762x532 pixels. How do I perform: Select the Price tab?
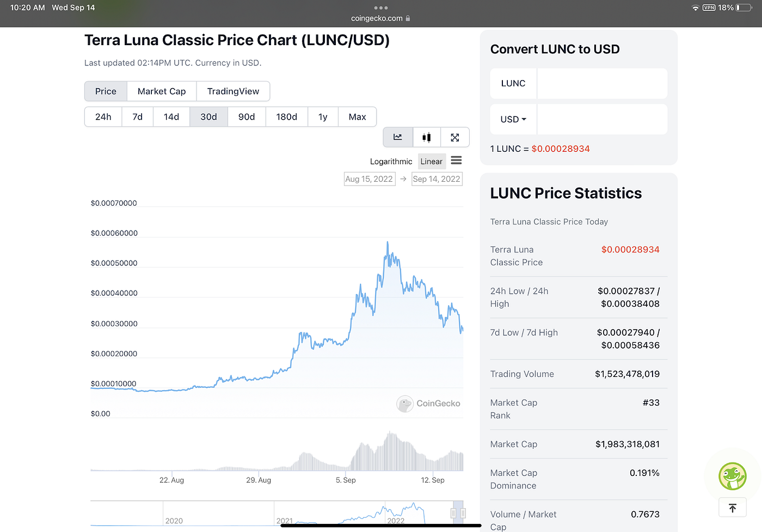coord(106,91)
